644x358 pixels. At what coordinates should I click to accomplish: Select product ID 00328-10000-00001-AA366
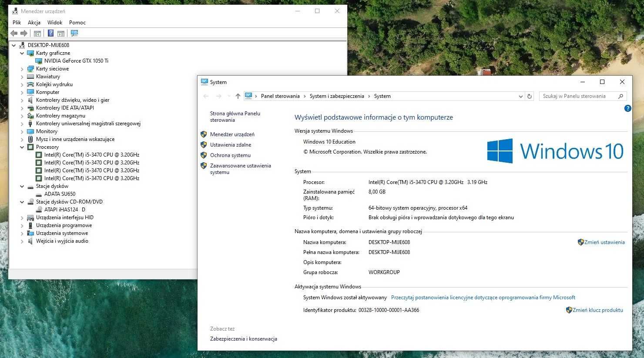click(389, 310)
